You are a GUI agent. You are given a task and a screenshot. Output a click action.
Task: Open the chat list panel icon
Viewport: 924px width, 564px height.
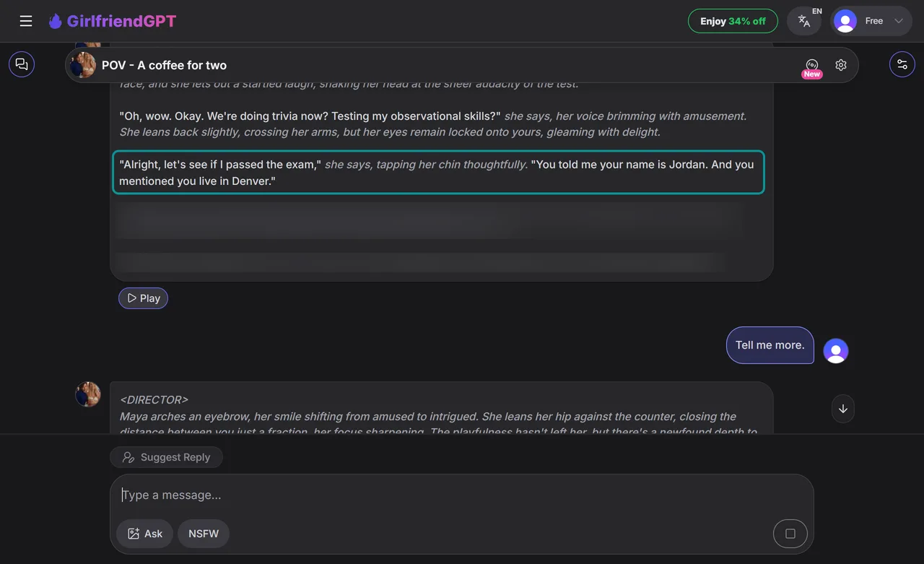(x=22, y=64)
